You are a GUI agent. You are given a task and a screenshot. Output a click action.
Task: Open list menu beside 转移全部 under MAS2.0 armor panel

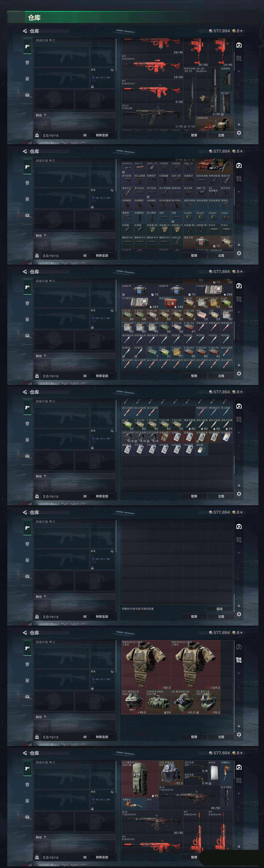(85, 737)
